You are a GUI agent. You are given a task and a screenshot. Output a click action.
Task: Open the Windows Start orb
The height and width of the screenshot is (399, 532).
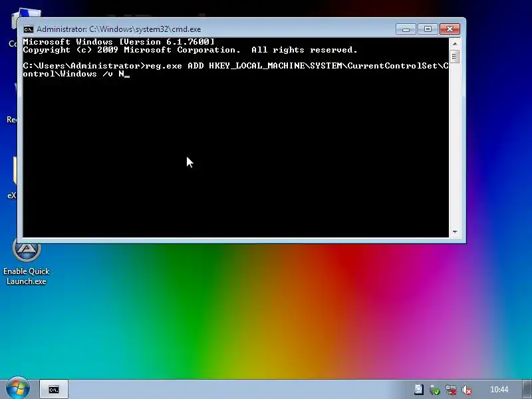(18, 388)
